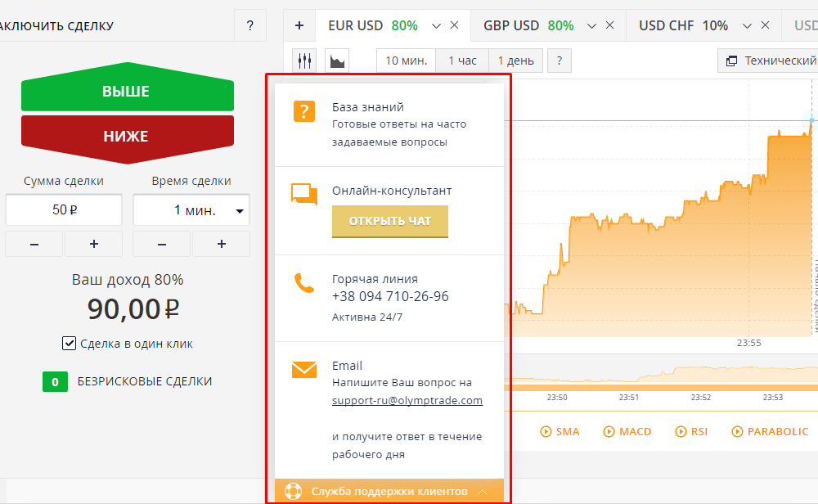Image resolution: width=818 pixels, height=504 pixels.
Task: Enable the SMA indicator
Action: (560, 431)
